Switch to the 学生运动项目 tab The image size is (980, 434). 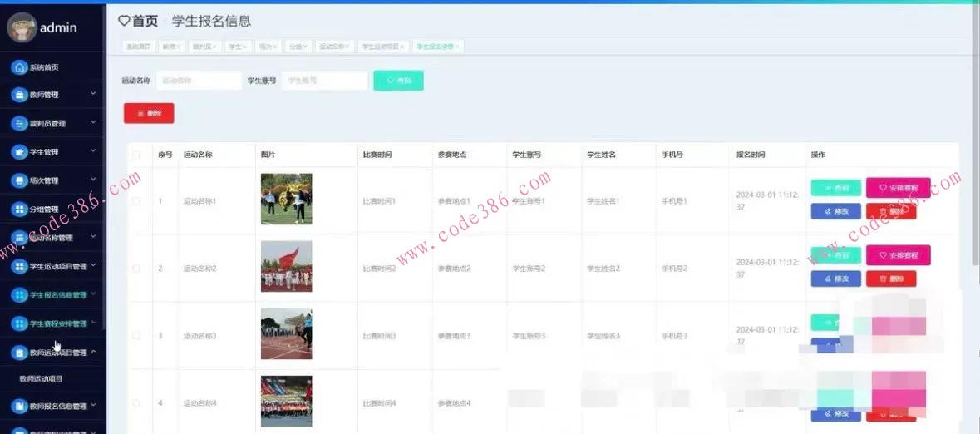[382, 47]
